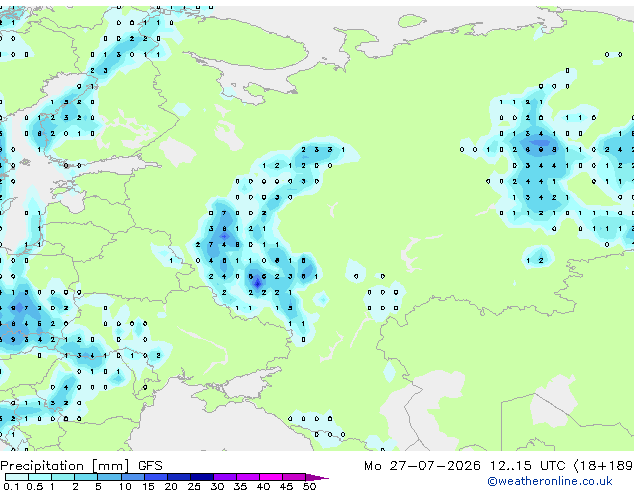This screenshot has height=490, width=634.
Task: Click the 1–2 mm legend color box
Action: tap(63, 477)
